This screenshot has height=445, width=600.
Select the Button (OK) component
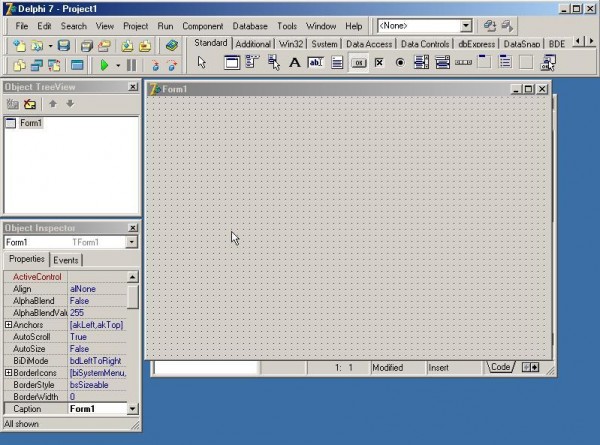click(x=359, y=63)
